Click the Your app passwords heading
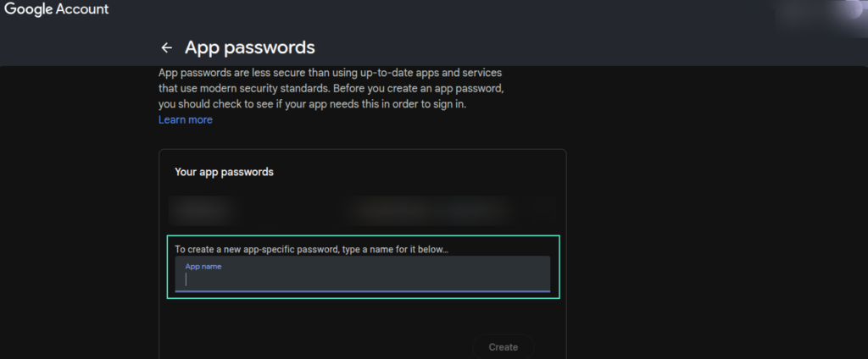 (x=224, y=172)
